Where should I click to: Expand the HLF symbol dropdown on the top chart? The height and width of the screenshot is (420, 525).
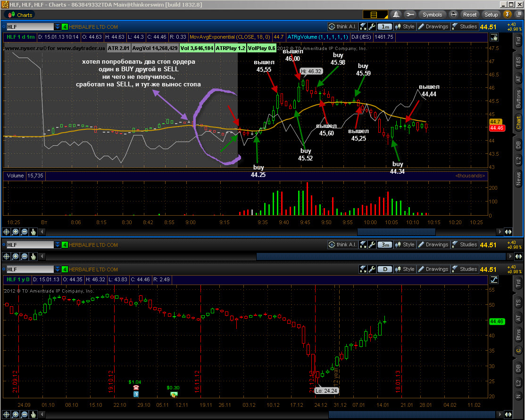(x=58, y=27)
